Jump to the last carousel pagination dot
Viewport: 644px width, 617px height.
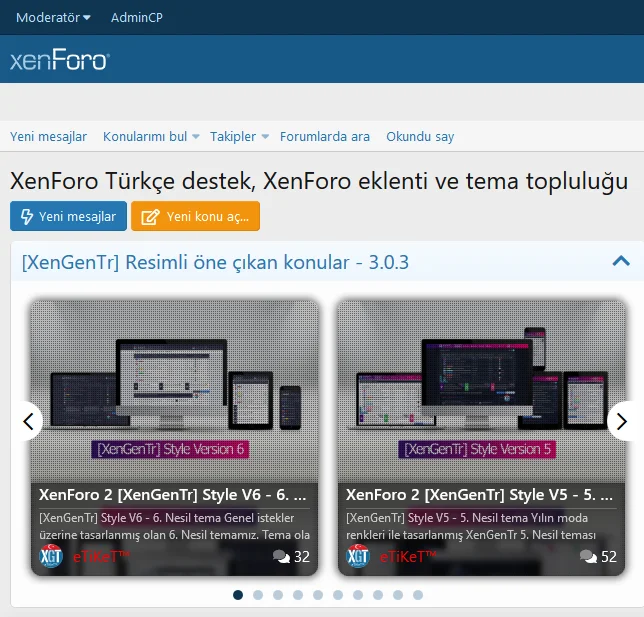tap(418, 594)
